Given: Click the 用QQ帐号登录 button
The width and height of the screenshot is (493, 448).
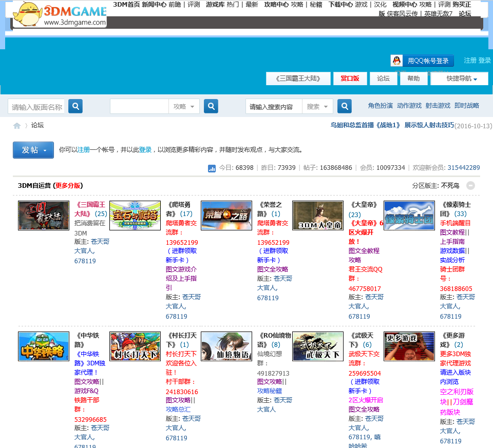Looking at the screenshot, I should click(x=422, y=61).
